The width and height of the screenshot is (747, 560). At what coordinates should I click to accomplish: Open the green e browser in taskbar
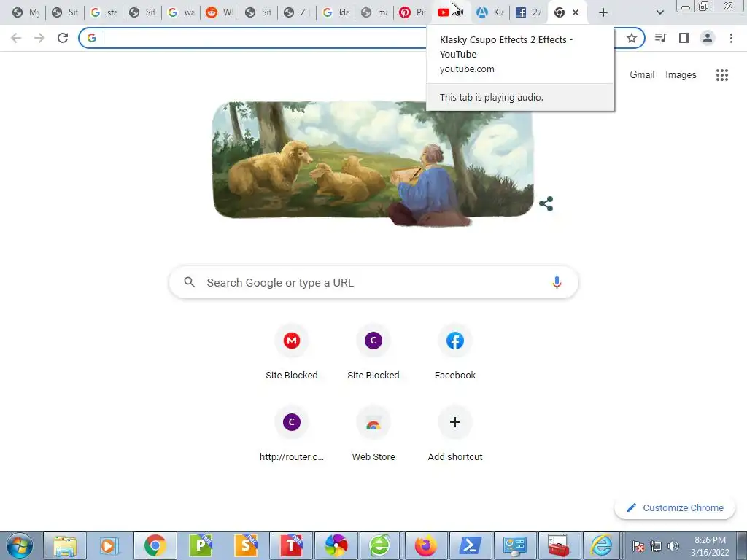point(379,545)
